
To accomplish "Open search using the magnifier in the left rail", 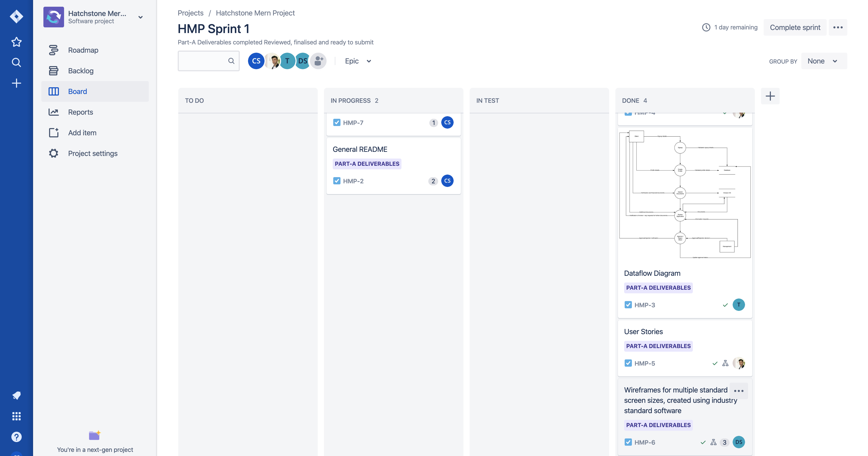I will click(16, 63).
